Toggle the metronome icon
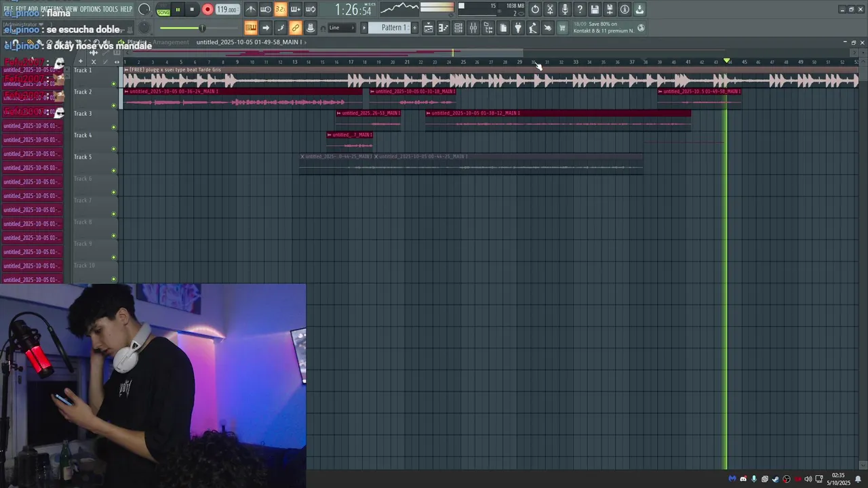This screenshot has width=868, height=488. pos(251,9)
